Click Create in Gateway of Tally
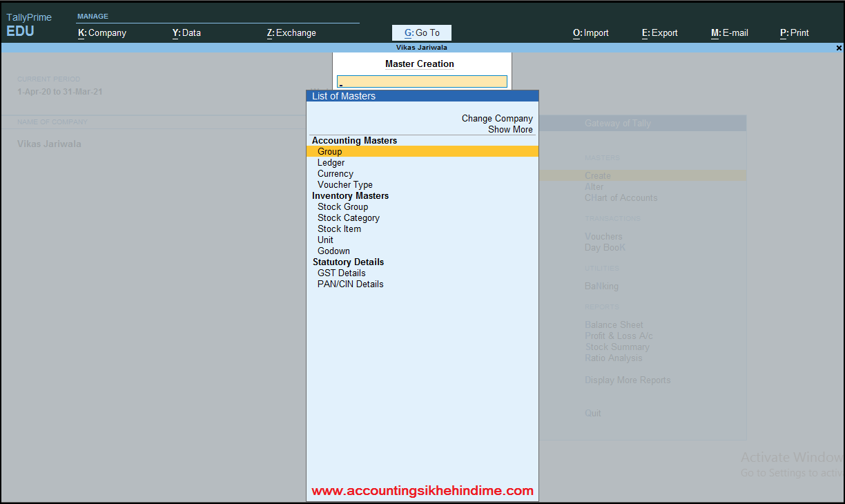The width and height of the screenshot is (845, 504). point(598,175)
